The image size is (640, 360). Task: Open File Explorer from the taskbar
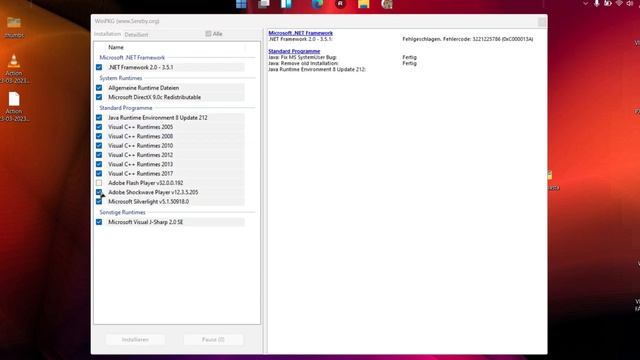pos(363,4)
